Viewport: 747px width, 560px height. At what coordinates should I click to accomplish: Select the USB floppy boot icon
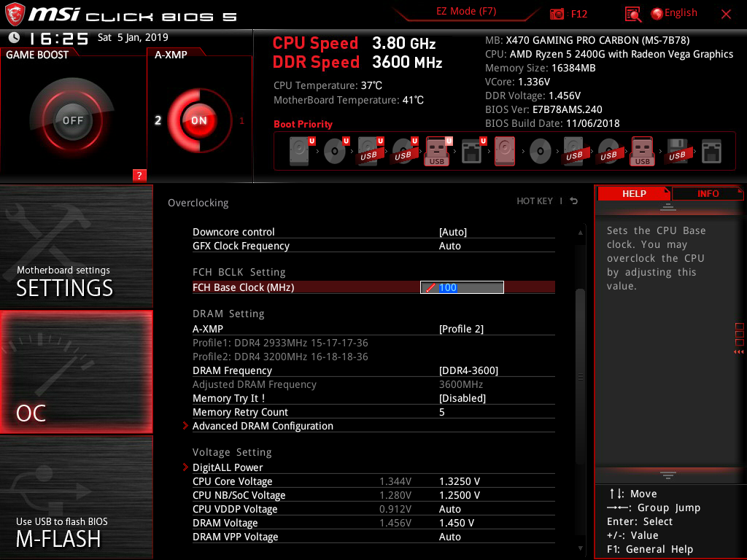click(x=678, y=152)
